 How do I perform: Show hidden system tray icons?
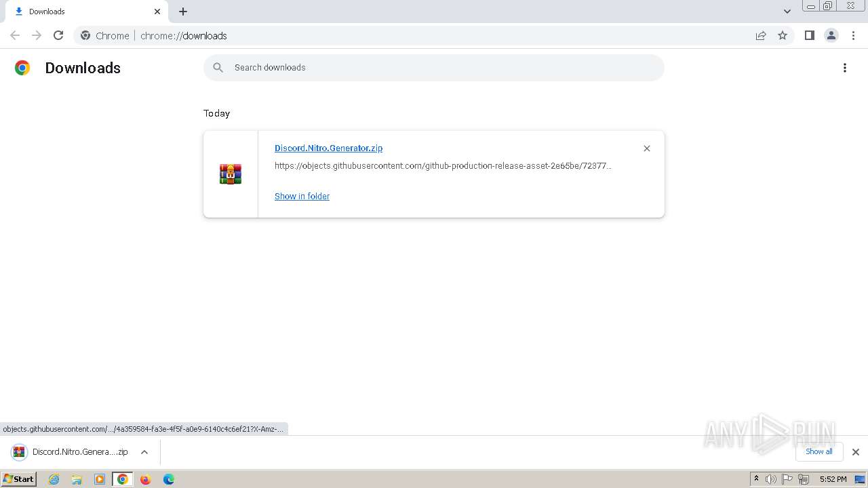click(x=756, y=479)
